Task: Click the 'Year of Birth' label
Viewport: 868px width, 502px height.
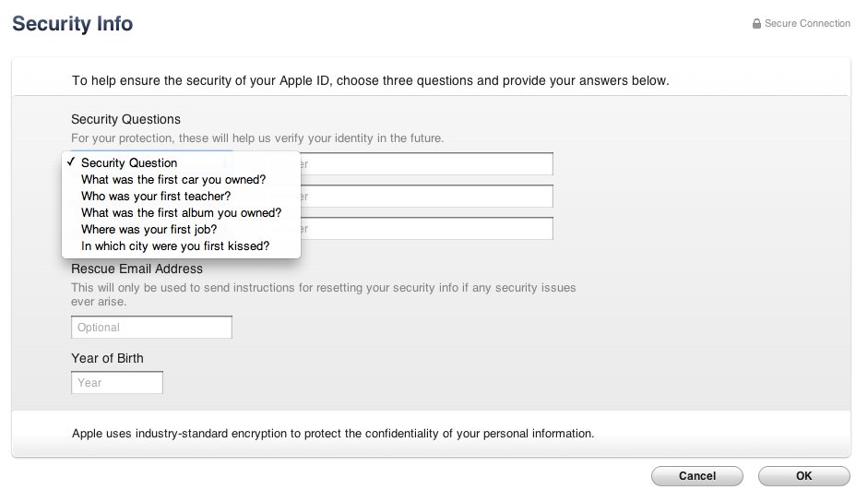Action: click(x=107, y=358)
